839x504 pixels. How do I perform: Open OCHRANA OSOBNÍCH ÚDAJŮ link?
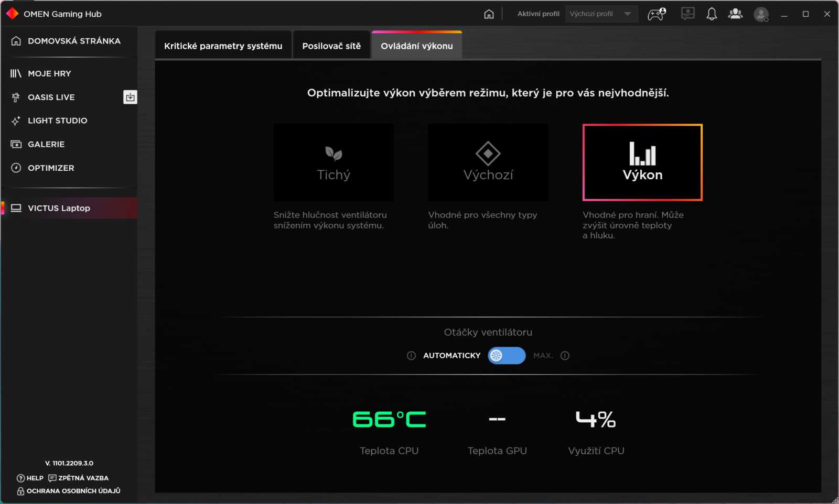point(69,491)
